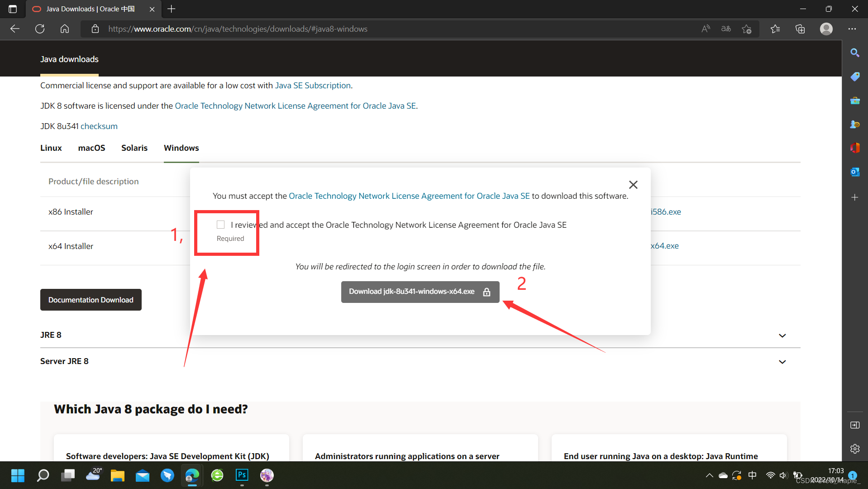Open the Oracle Technology Network License Agreement link in dialog
Screen dimensions: 868x489
(x=409, y=196)
